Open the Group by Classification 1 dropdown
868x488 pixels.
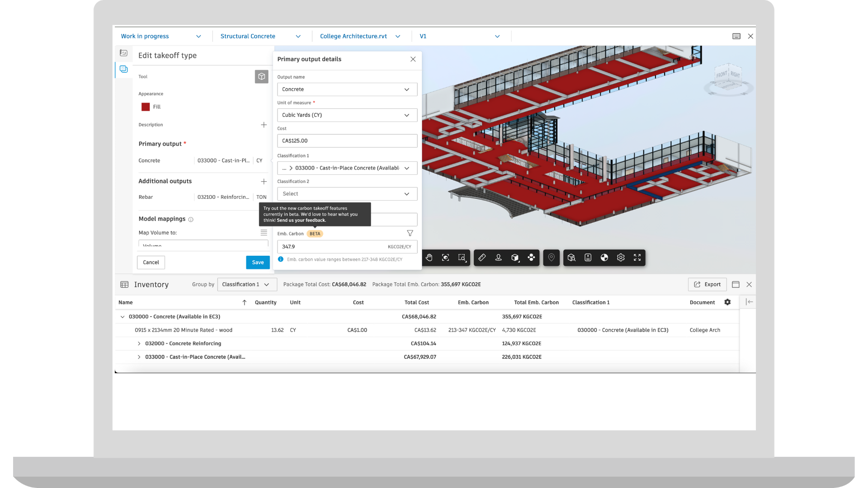coord(247,285)
